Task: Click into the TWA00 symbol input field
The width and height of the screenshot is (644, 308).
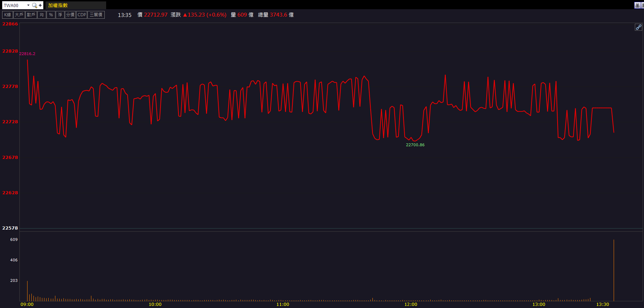Action: tap(14, 5)
